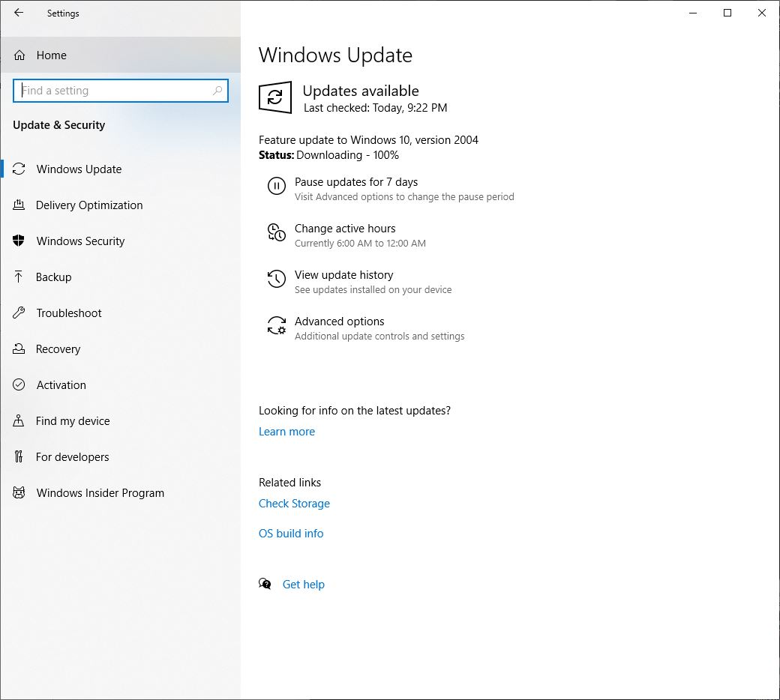780x700 pixels.
Task: Click the Home house icon
Action: (19, 55)
